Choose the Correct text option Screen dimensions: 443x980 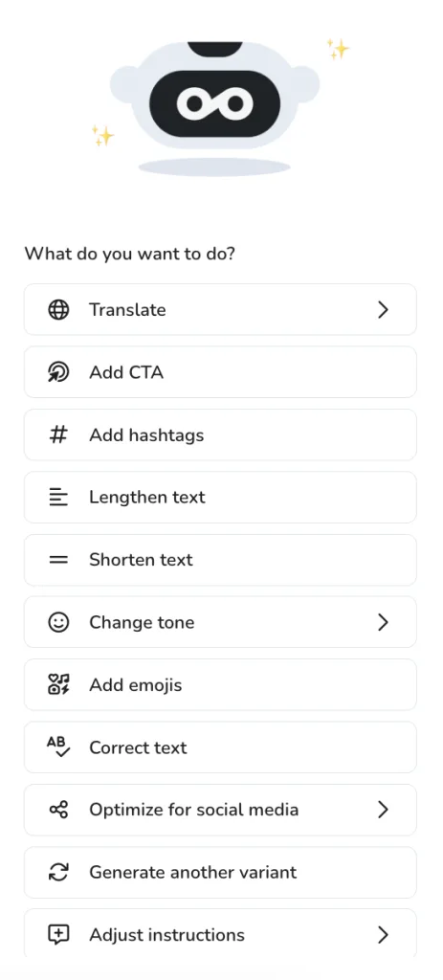pos(221,747)
